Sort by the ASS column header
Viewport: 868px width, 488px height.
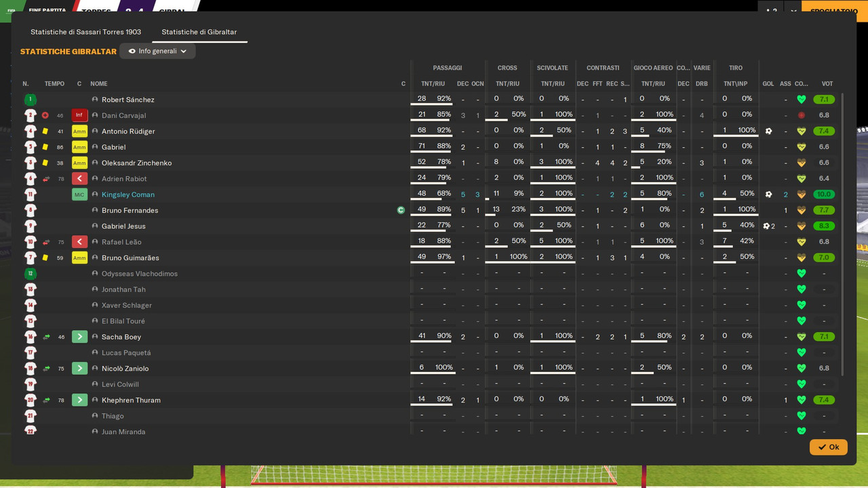[x=785, y=84]
